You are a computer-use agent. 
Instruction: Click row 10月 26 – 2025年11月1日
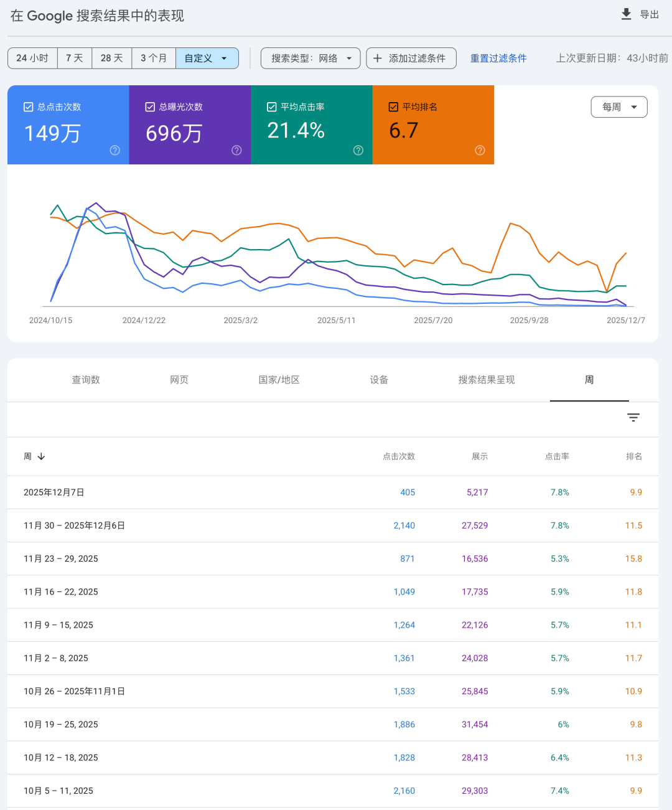333,691
